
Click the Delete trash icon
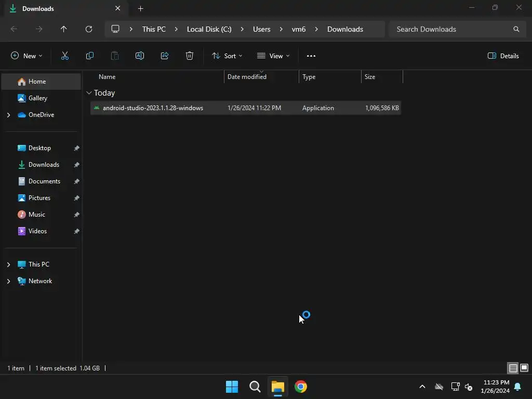pyautogui.click(x=190, y=56)
